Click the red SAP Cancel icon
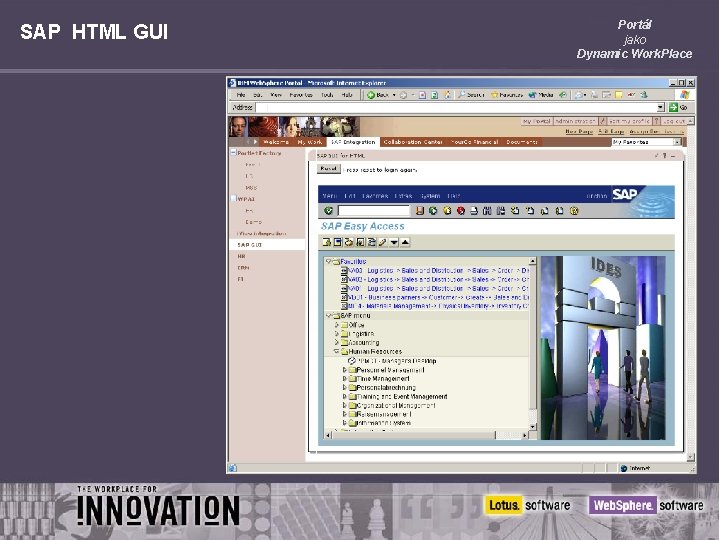Image resolution: width=720 pixels, height=540 pixels. click(461, 211)
